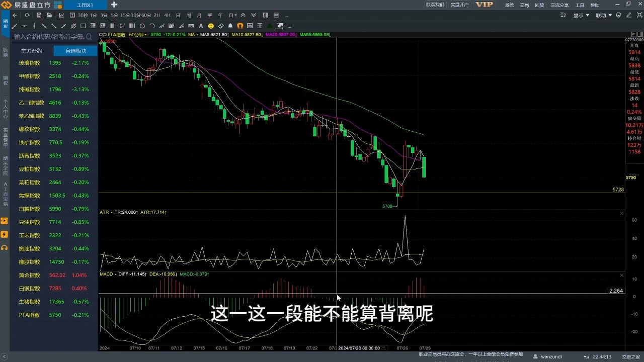The image size is (644, 362).
Task: Open the 系统 menu
Action: pyautogui.click(x=510, y=5)
